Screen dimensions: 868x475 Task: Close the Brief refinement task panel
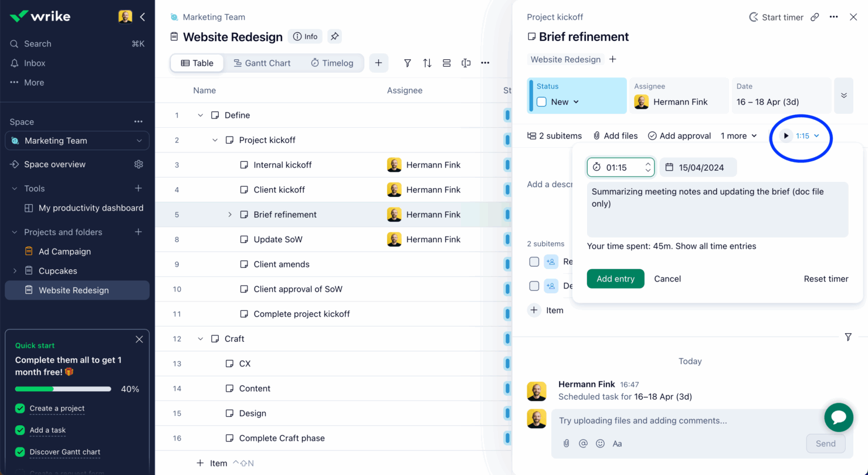(853, 17)
